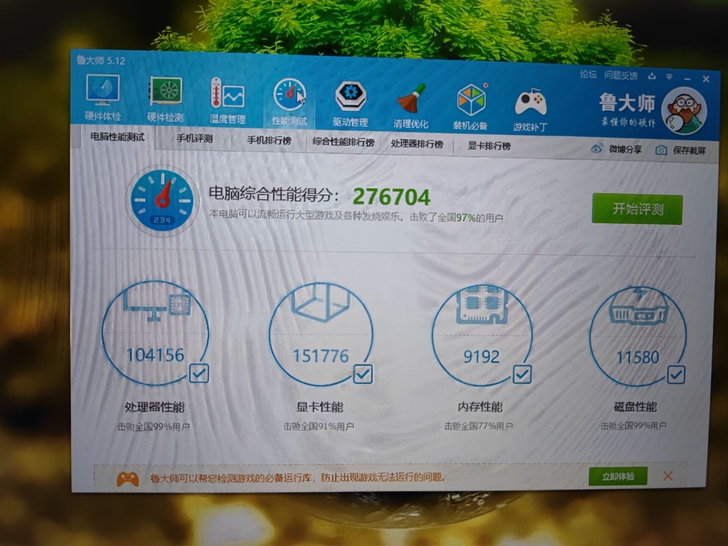Uncheck the 内存性能 checkbox
The height and width of the screenshot is (546, 728).
[x=522, y=374]
